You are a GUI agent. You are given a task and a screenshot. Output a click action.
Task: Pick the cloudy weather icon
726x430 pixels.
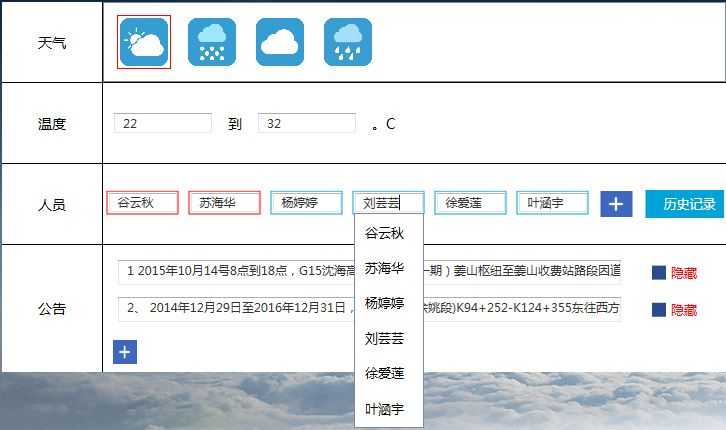pos(280,43)
